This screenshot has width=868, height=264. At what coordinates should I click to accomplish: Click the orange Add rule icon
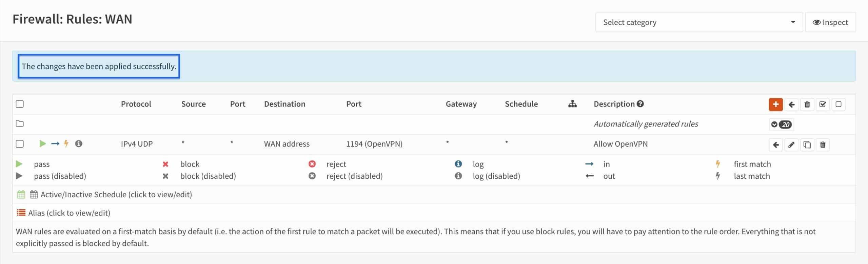776,104
